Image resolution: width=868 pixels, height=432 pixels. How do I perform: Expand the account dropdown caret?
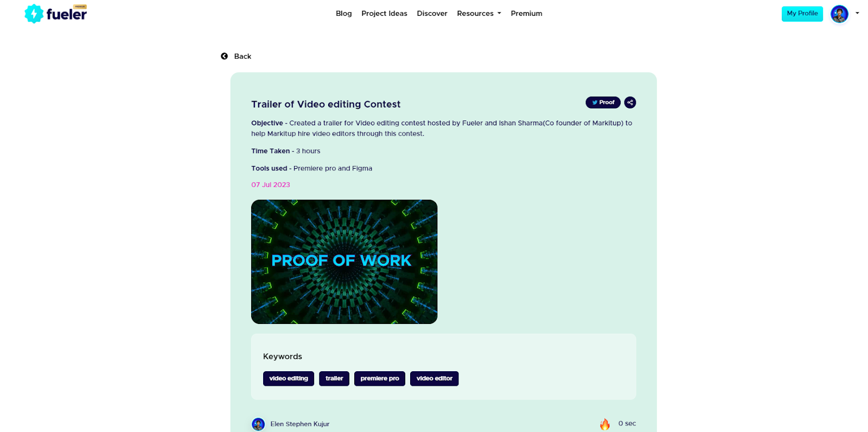pyautogui.click(x=857, y=14)
